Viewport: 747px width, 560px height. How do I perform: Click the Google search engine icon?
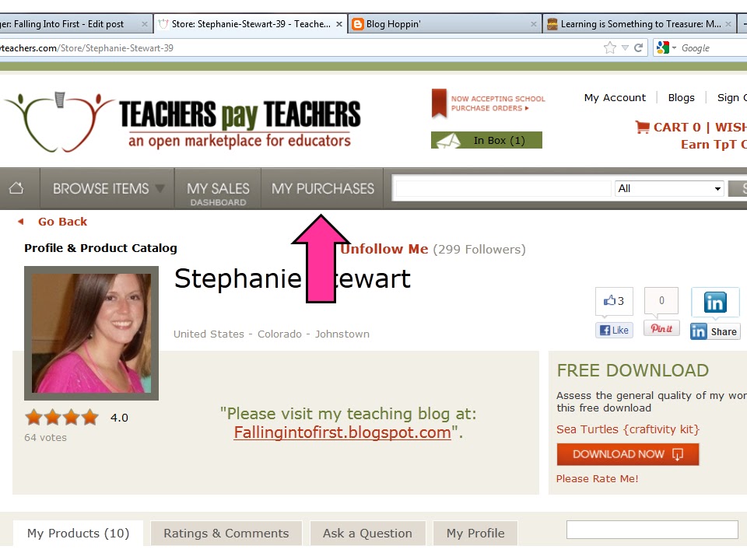pos(663,47)
